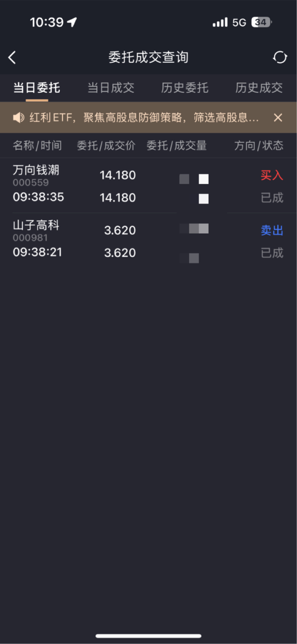Screen dimensions: 297x644
Task: Tap the 委托/成交量 column header
Action: [x=177, y=145]
